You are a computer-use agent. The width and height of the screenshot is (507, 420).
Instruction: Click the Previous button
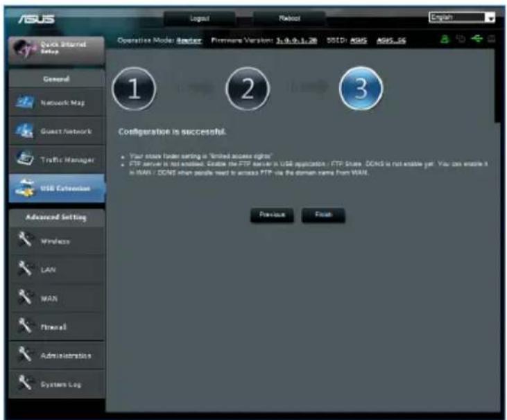pyautogui.click(x=272, y=215)
